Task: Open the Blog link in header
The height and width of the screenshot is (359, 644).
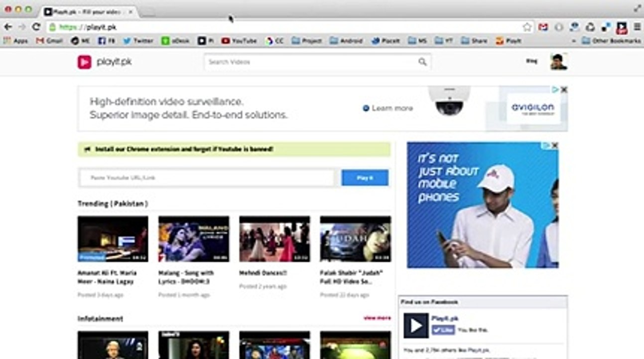Action: 531,61
